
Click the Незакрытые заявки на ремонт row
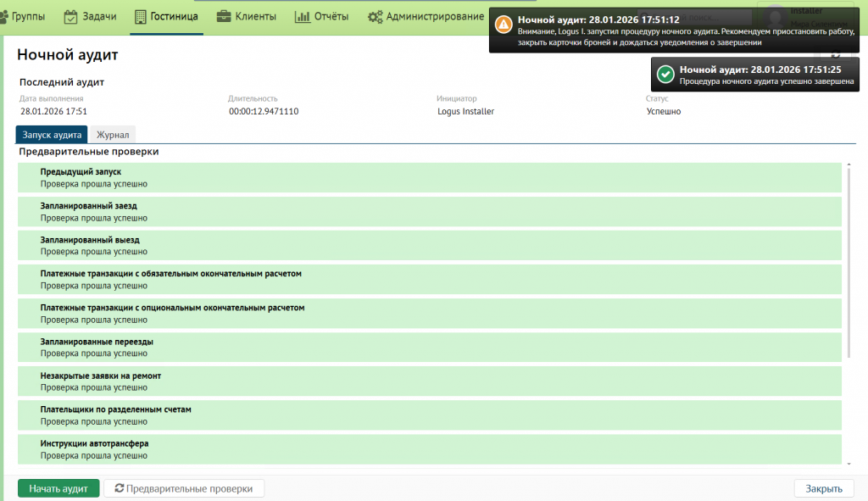(x=429, y=381)
